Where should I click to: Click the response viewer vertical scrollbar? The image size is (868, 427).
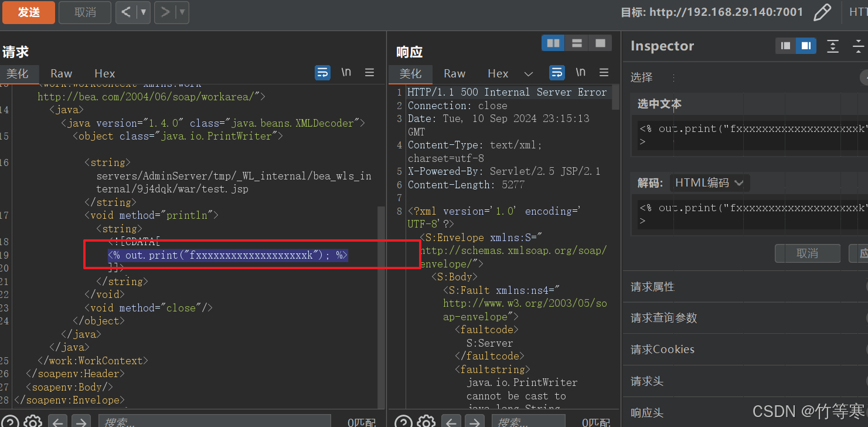pos(615,97)
